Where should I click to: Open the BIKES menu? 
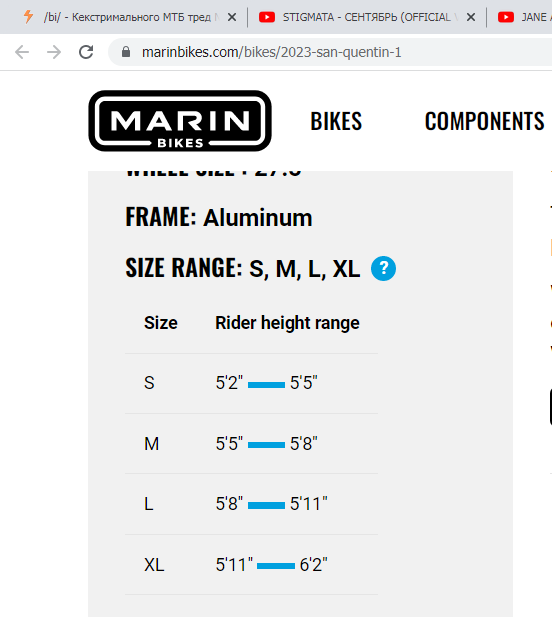pyautogui.click(x=336, y=121)
